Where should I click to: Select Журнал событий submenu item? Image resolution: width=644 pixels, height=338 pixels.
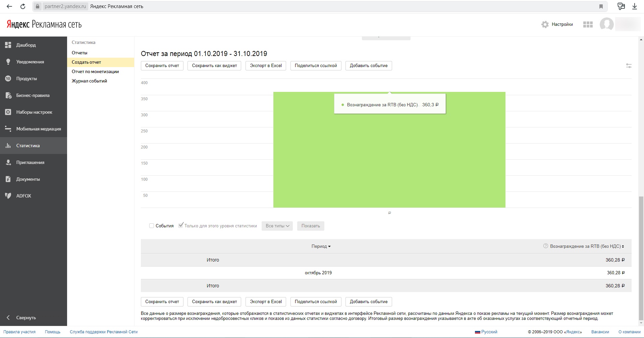pos(89,81)
